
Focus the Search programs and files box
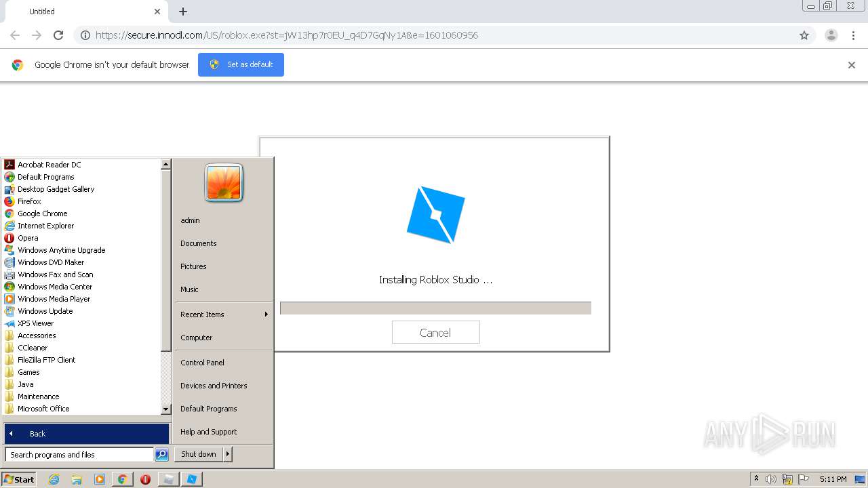79,455
